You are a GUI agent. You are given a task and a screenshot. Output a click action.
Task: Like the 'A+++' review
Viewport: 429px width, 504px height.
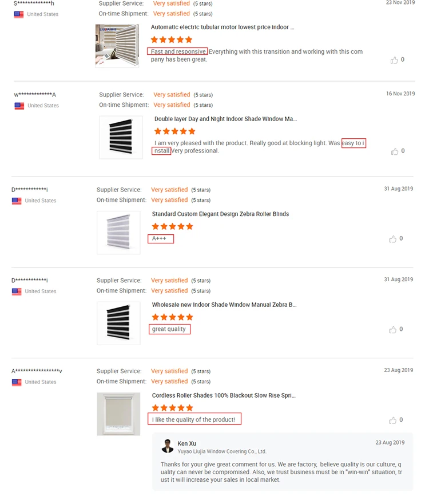tap(392, 239)
